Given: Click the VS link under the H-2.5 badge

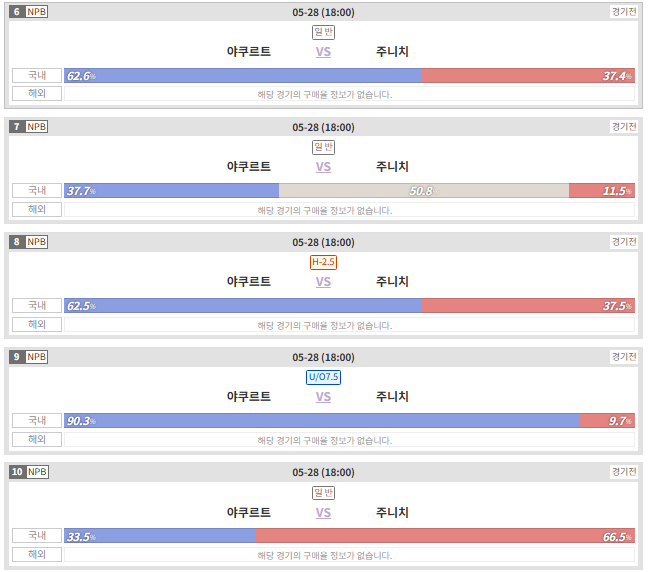Looking at the screenshot, I should click(323, 282).
